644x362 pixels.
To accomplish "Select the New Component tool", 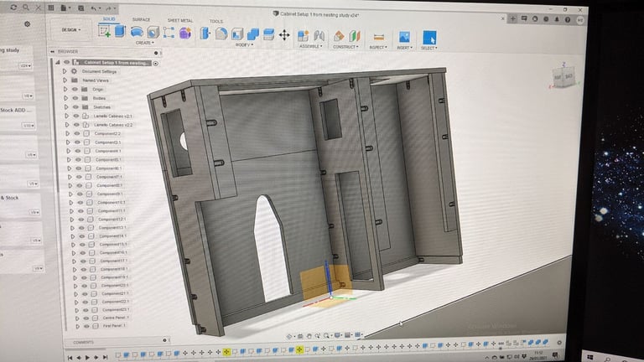I will point(303,36).
